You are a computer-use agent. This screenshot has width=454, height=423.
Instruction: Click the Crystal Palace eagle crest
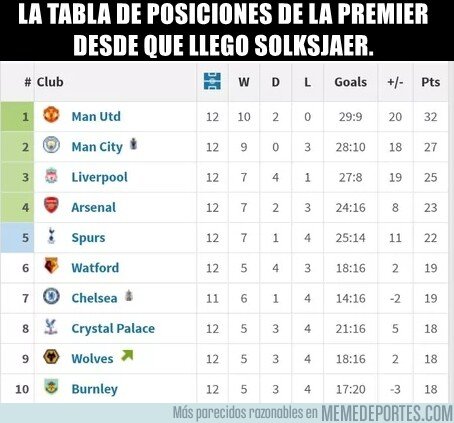coord(51,326)
